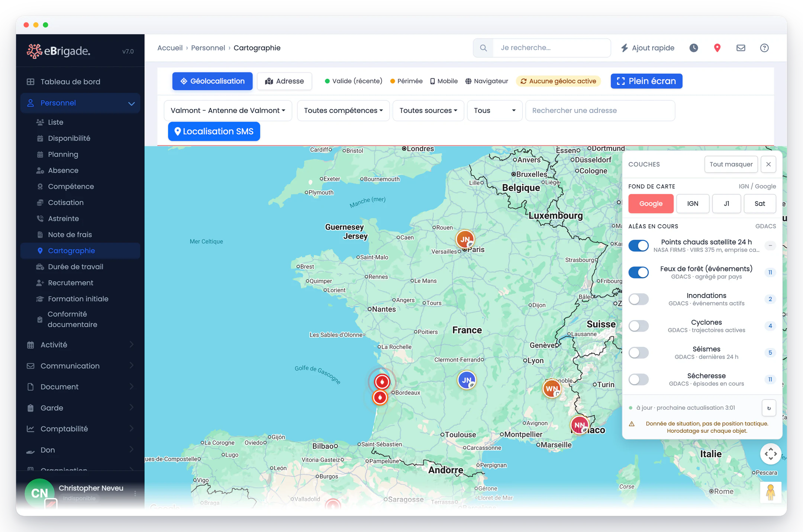
Task: Click the Plein écran button
Action: [x=646, y=81]
